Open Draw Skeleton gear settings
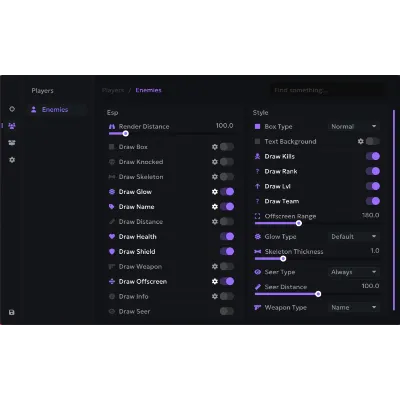This screenshot has width=400, height=400. click(215, 177)
